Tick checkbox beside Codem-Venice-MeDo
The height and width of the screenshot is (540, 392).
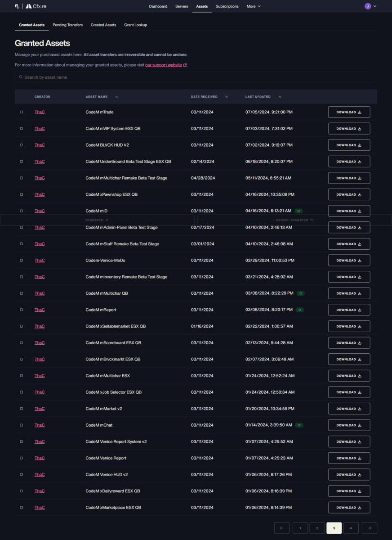tap(21, 261)
